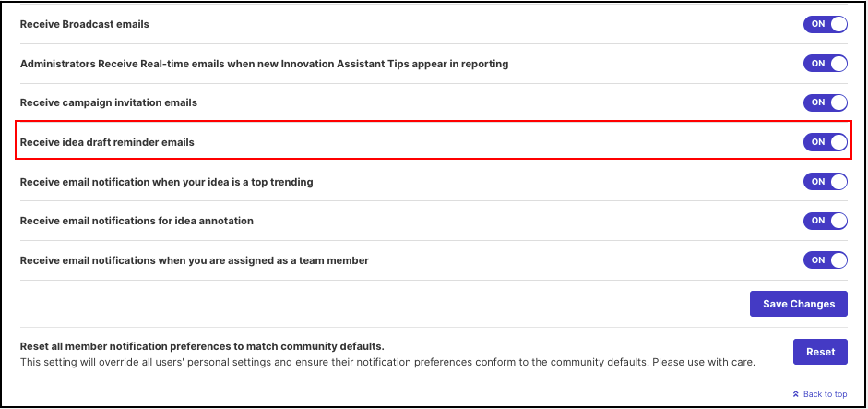
Task: Toggle off Receive Broadcast emails switch
Action: [x=826, y=24]
